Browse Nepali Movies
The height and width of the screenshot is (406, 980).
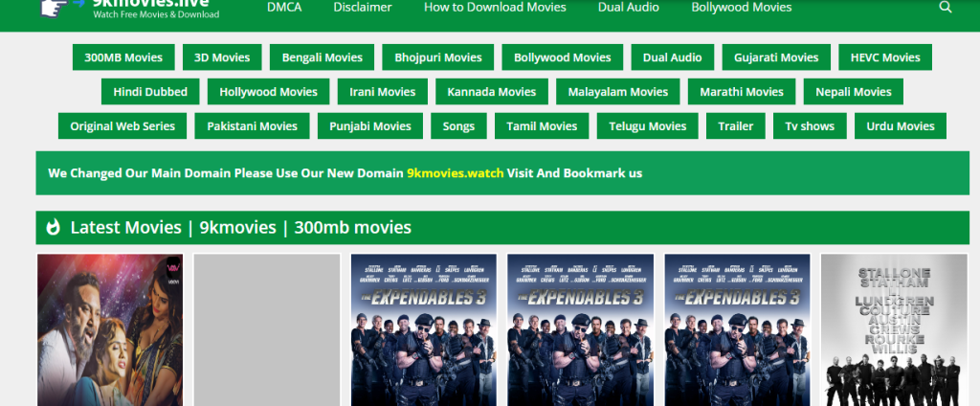[854, 91]
